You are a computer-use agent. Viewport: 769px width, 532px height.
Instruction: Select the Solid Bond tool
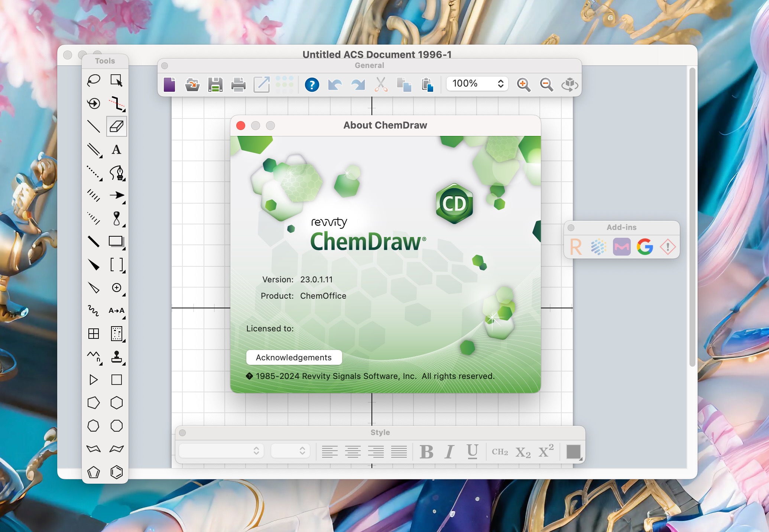pos(94,126)
